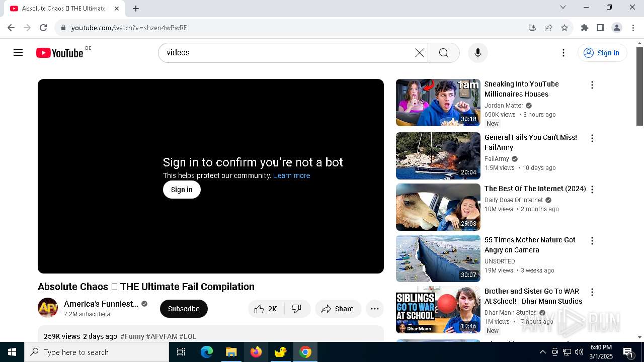Click the magnifier search button
This screenshot has height=362, width=644.
click(x=443, y=53)
